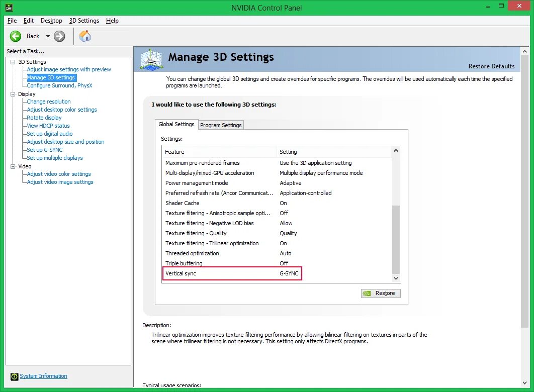Open Set up digital audio
The width and height of the screenshot is (534, 392).
pyautogui.click(x=50, y=134)
